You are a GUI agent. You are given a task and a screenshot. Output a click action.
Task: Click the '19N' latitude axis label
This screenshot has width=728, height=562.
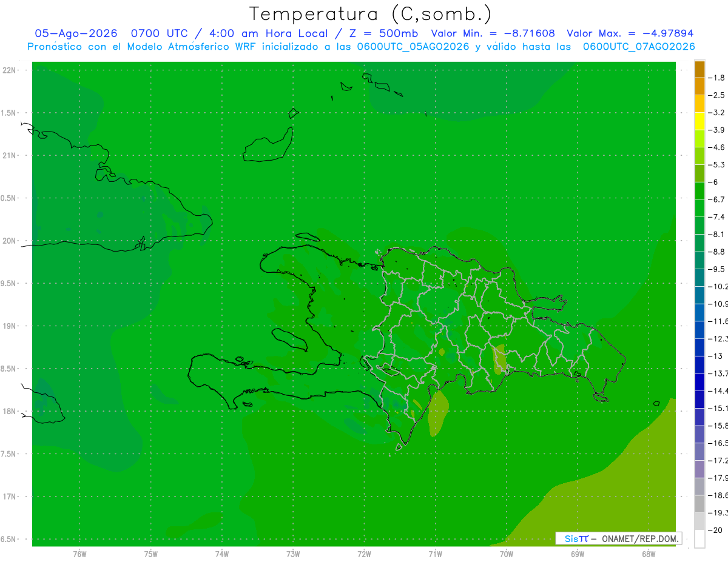[x=10, y=326]
